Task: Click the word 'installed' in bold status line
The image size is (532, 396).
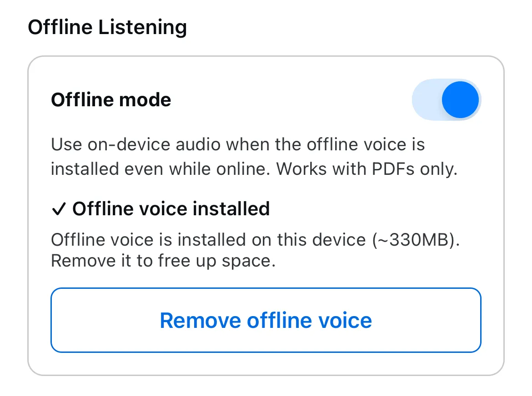Action: (231, 209)
